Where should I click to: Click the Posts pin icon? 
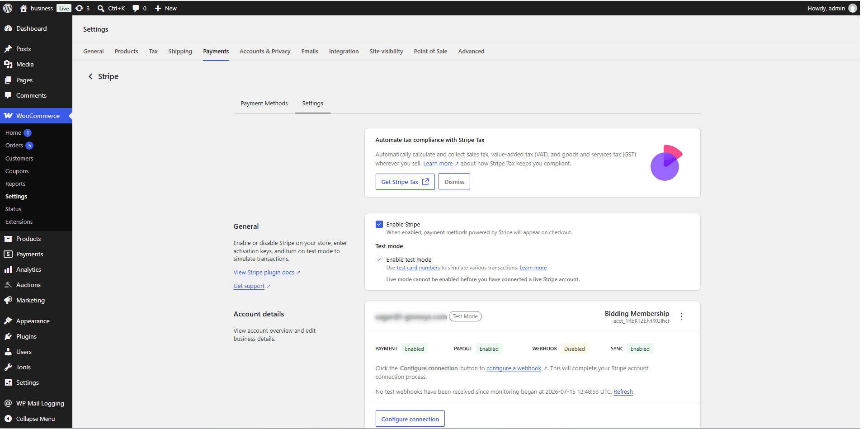click(x=8, y=49)
